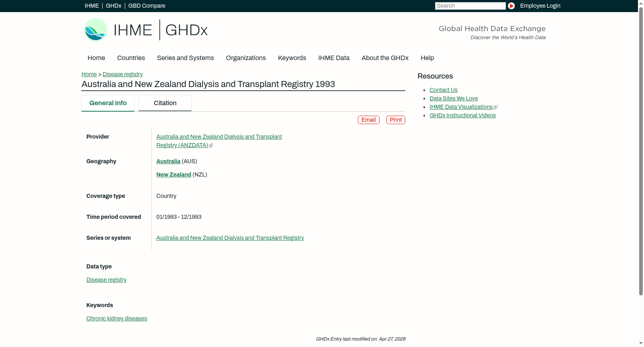
Task: Open the IHME link in top bar
Action: click(x=92, y=6)
